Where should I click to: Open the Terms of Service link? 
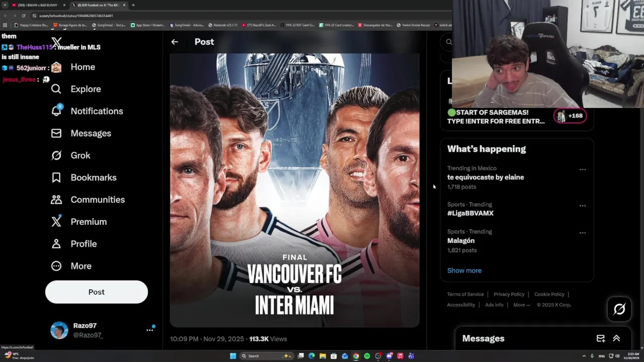[x=465, y=294]
